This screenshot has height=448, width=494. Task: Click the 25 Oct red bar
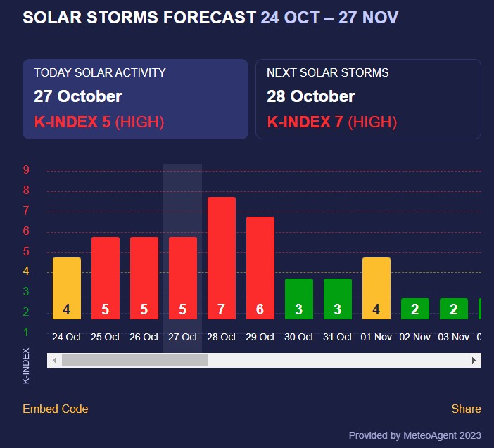pyautogui.click(x=106, y=279)
